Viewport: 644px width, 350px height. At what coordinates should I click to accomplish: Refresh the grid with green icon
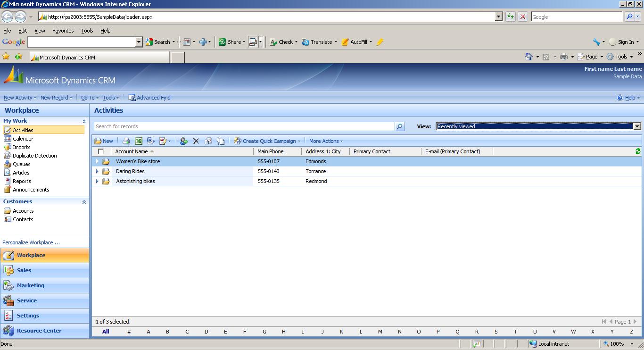[638, 151]
